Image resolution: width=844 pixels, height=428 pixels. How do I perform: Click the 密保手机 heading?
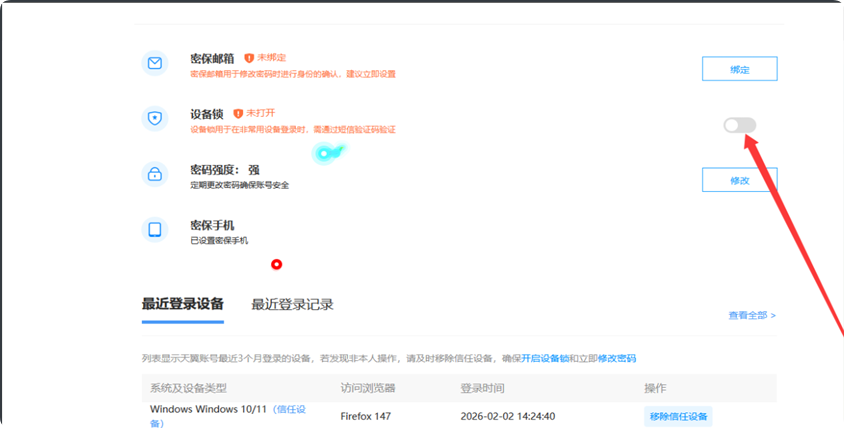tap(212, 226)
